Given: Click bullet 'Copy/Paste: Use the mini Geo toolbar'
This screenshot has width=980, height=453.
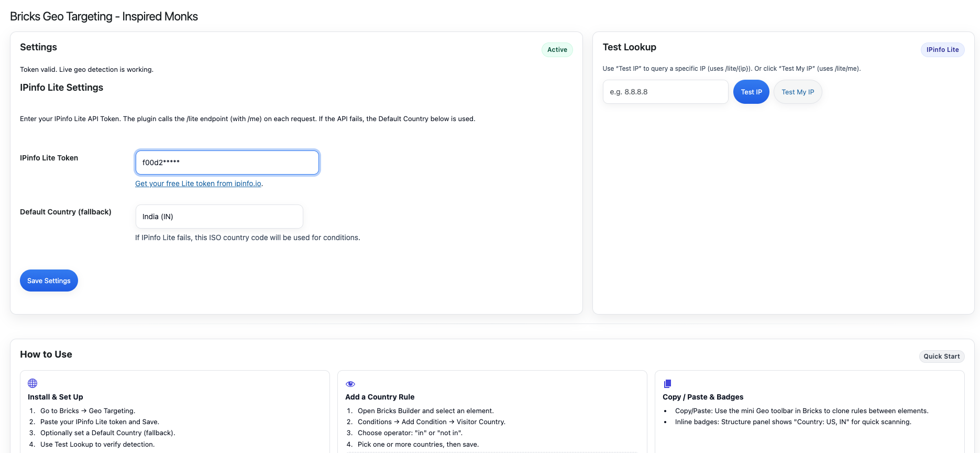Looking at the screenshot, I should pyautogui.click(x=801, y=411).
